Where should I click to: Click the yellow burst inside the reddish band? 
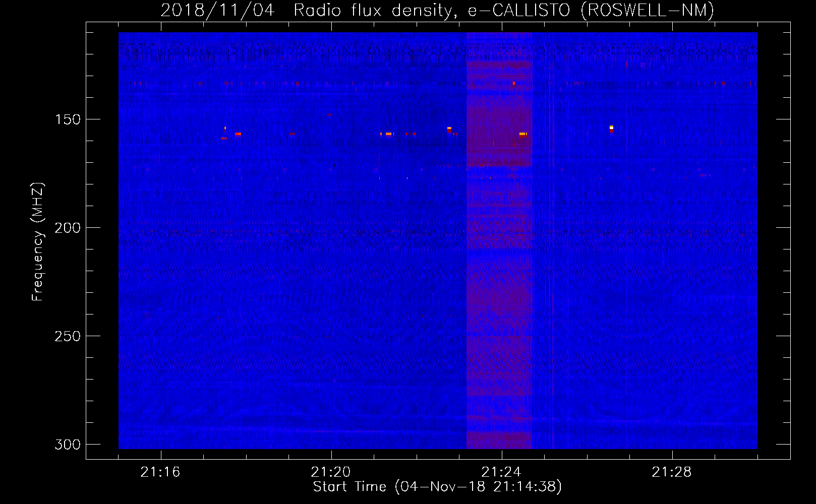pyautogui.click(x=523, y=134)
